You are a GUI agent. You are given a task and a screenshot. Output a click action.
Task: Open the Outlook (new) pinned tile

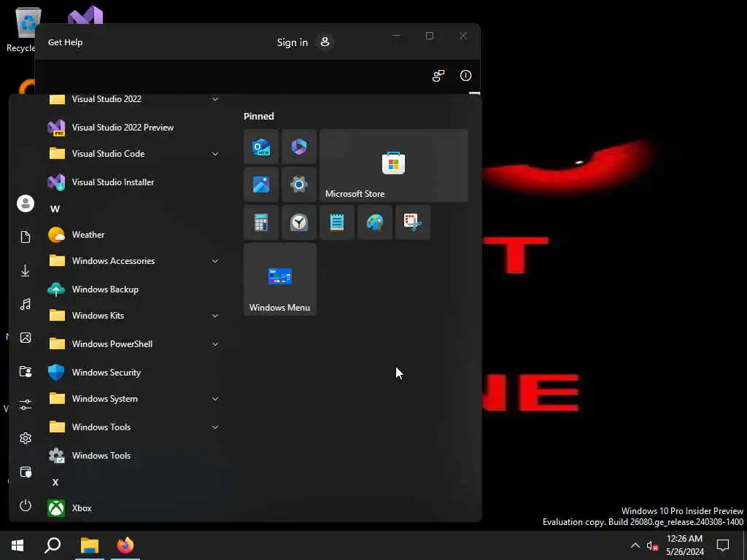coord(261,147)
